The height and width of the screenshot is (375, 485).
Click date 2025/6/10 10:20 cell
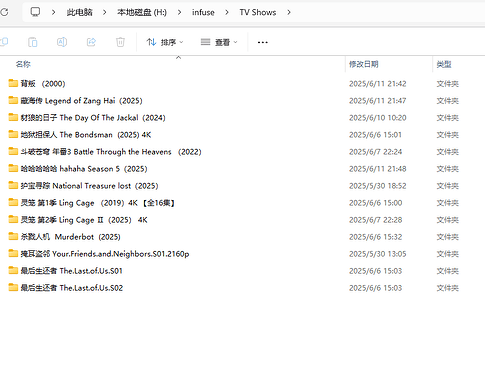pos(378,118)
